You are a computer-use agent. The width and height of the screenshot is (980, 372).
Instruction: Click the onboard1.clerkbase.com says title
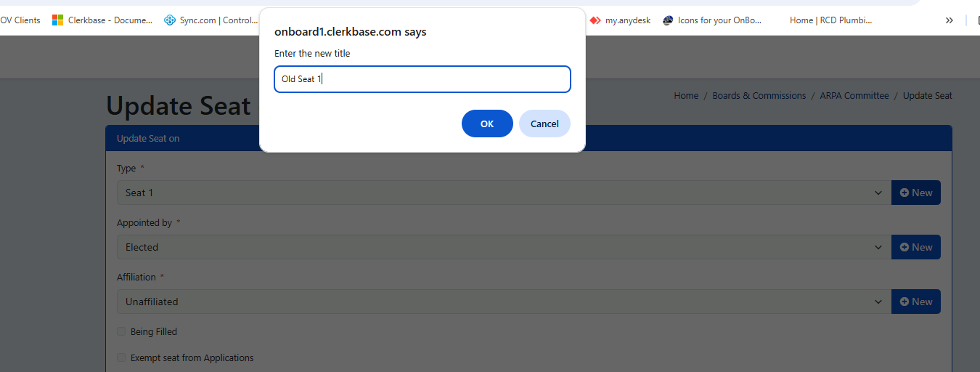350,32
